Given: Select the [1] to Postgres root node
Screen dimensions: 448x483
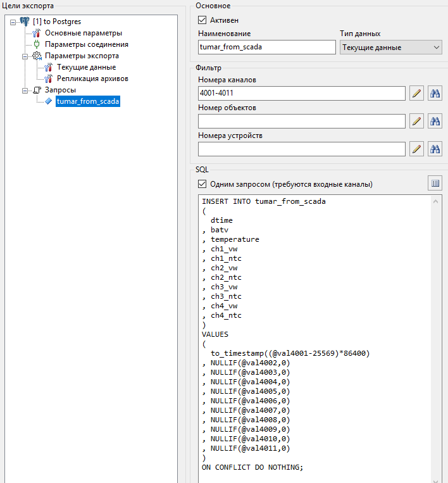Looking at the screenshot, I should 57,22.
